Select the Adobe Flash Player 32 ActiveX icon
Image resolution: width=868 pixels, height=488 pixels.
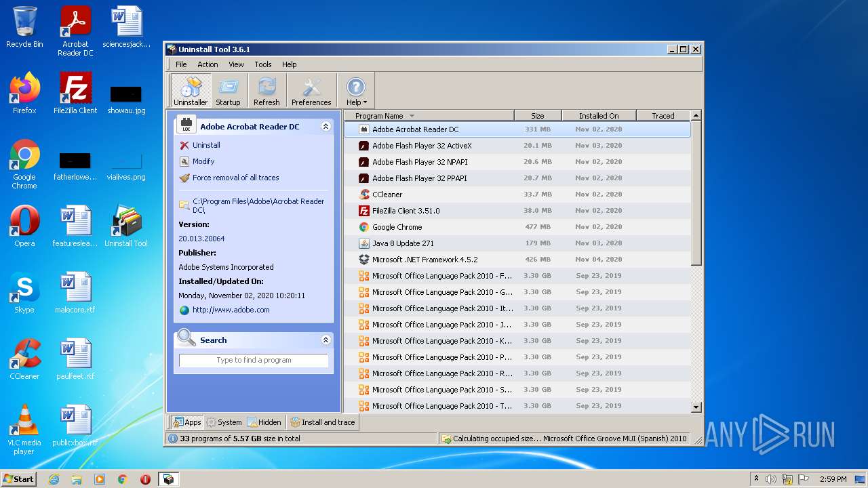coord(364,146)
